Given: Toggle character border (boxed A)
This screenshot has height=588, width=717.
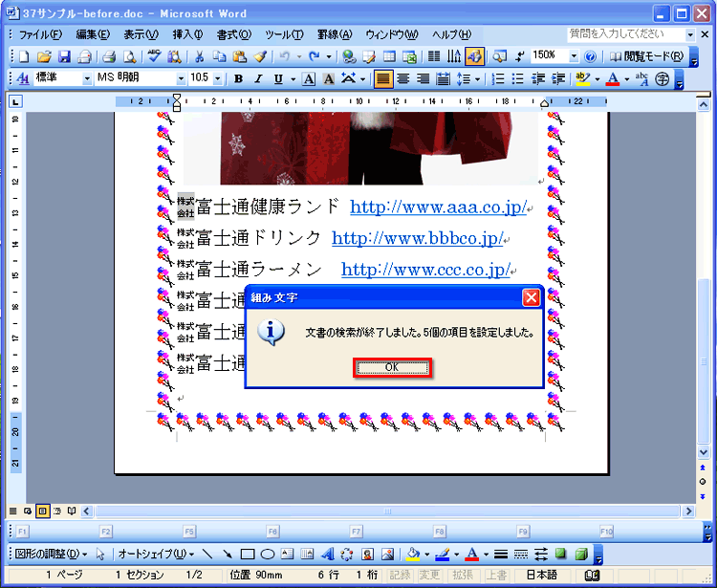Looking at the screenshot, I should 309,78.
